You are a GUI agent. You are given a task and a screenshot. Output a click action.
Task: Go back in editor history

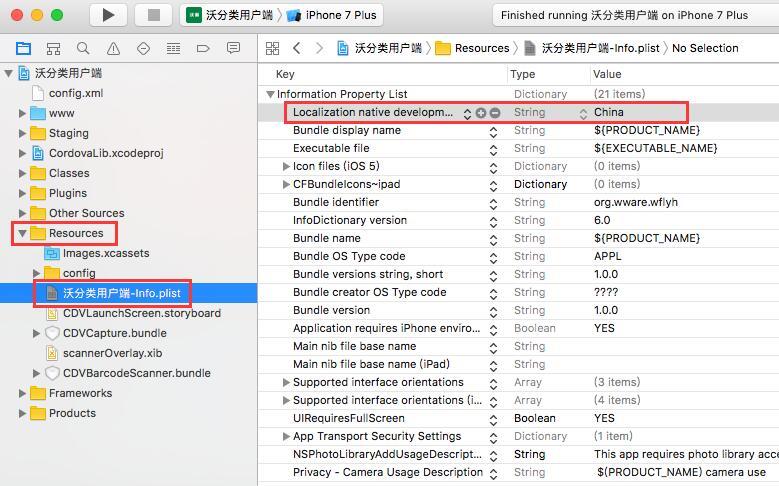pyautogui.click(x=297, y=48)
